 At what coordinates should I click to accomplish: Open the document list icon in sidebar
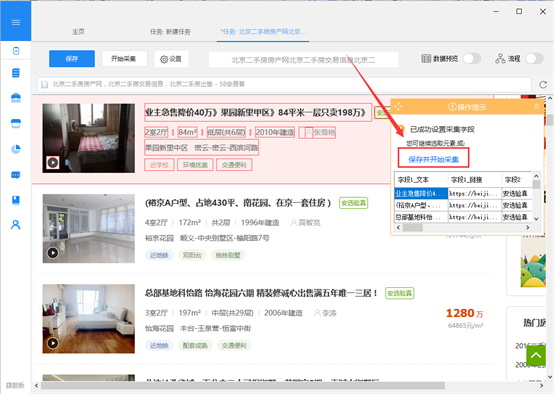16,73
